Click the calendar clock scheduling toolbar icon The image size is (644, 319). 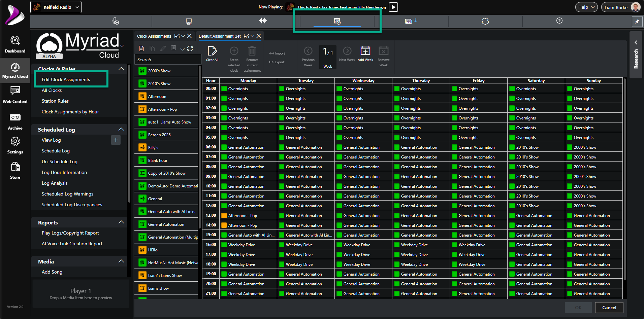click(337, 21)
